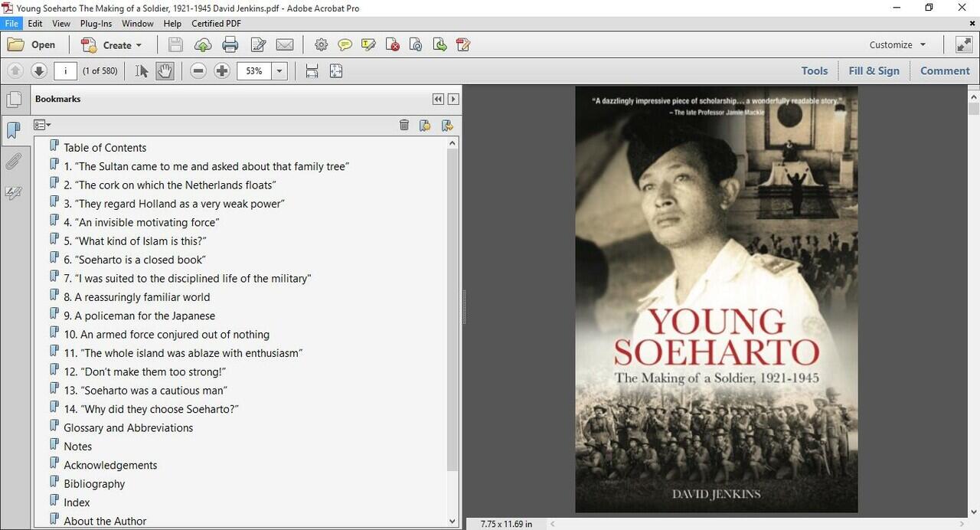Open the Window menu
The height and width of the screenshot is (530, 980).
point(138,24)
